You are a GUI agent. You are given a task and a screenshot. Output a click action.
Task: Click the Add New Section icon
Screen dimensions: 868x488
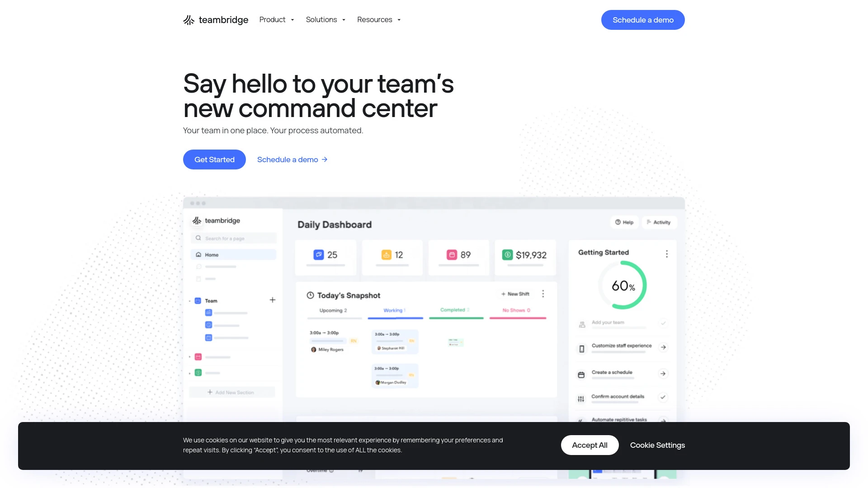coord(210,392)
